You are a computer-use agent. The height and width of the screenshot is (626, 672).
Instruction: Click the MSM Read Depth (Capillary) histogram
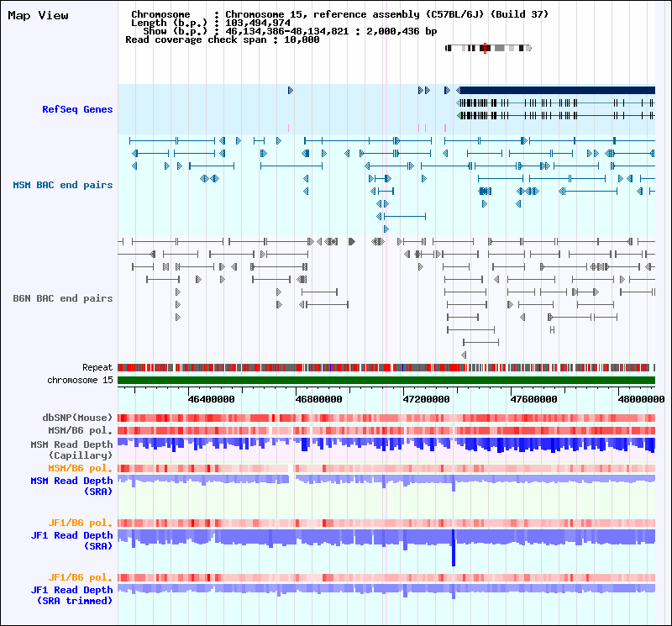tap(386, 445)
